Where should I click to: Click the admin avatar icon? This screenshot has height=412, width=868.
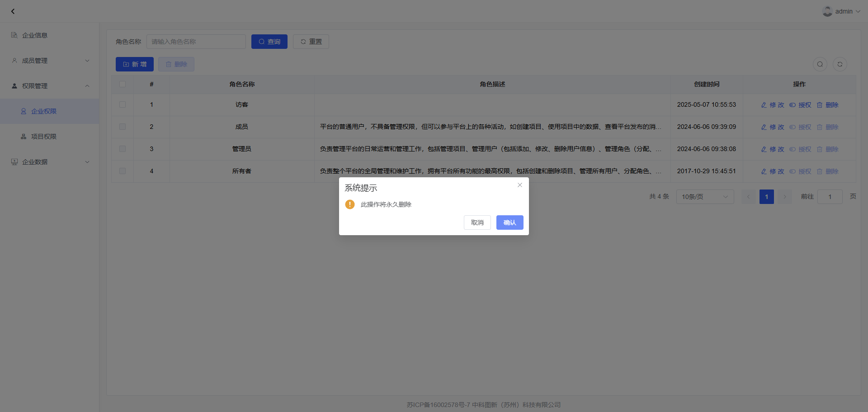827,11
